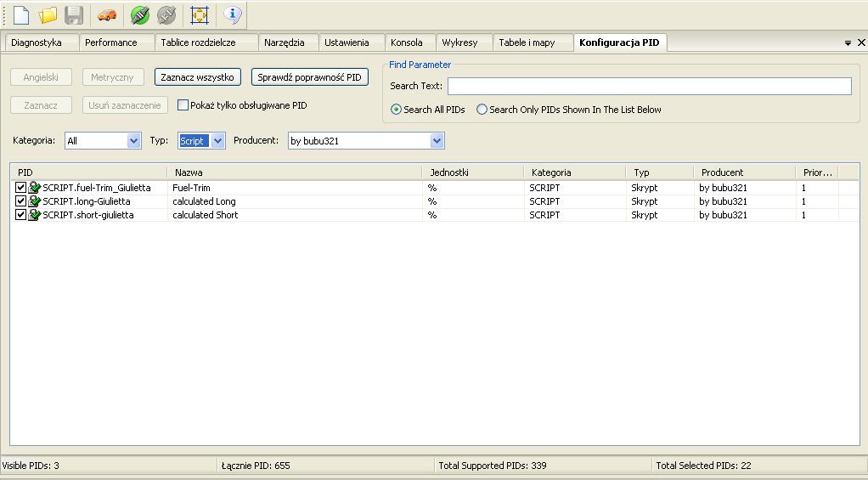
Task: Click the tab panel close X icon
Action: [x=860, y=42]
